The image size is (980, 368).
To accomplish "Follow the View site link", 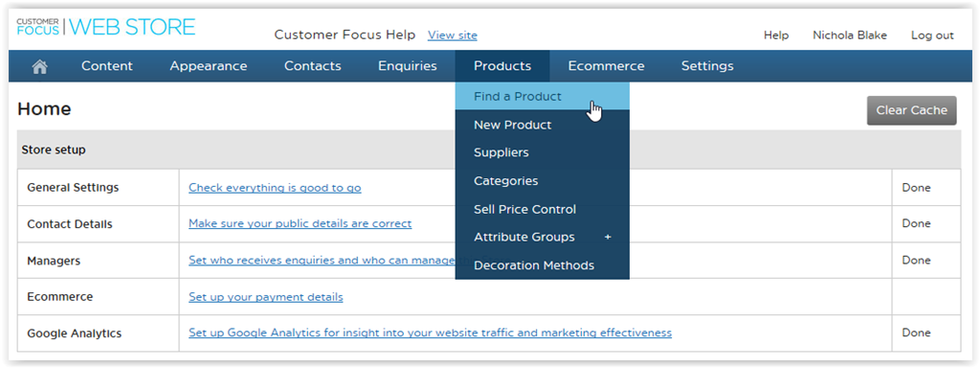I will (453, 35).
